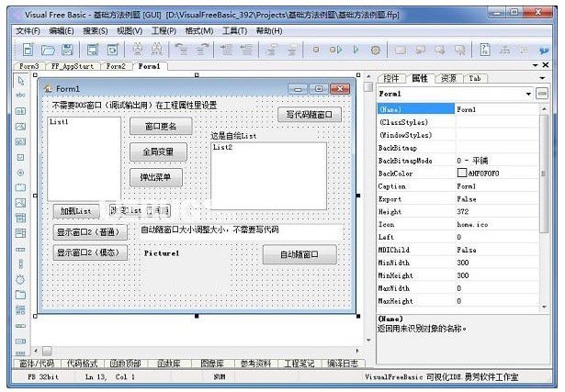Screen dimensions: 565x392
Task: Open the Form1 object dropdown in properties
Action: [x=528, y=94]
